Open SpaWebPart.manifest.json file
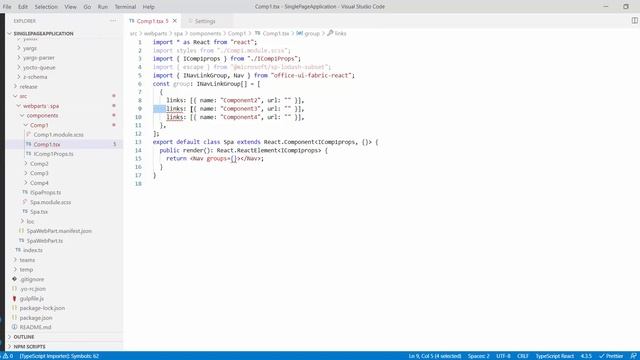This screenshot has height=360, width=640. point(59,231)
